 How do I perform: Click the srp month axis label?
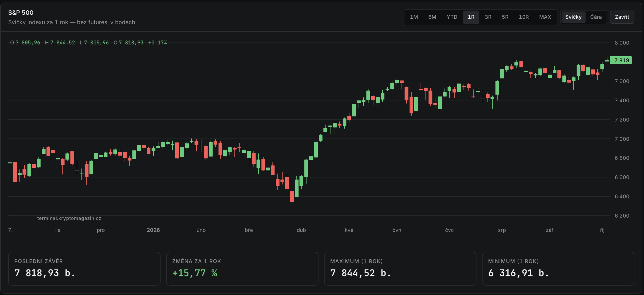point(502,230)
